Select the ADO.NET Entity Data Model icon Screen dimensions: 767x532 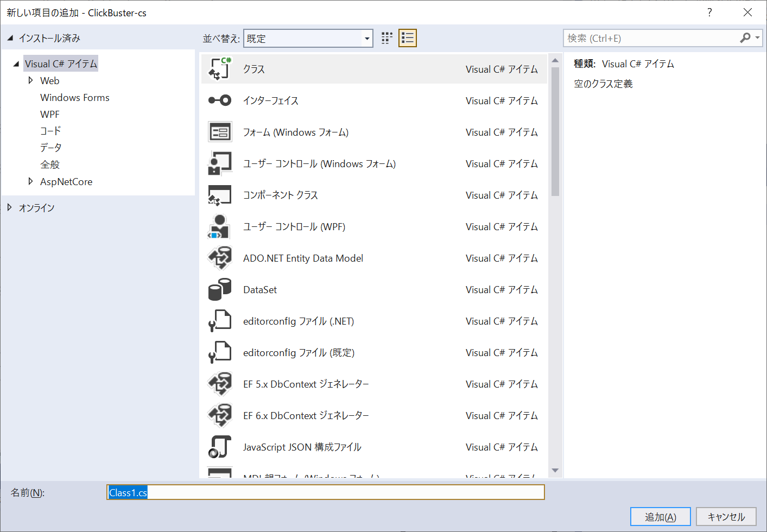(220, 258)
